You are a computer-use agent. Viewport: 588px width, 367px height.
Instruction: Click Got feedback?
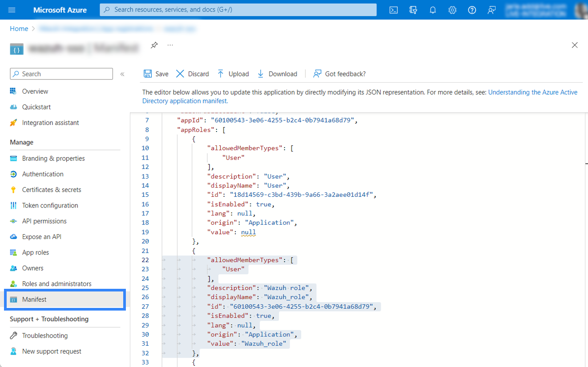point(339,74)
